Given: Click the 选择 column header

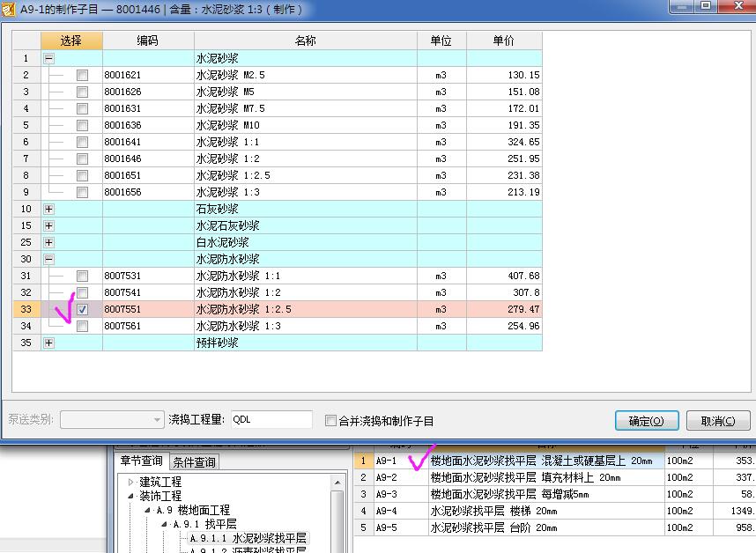Looking at the screenshot, I should pos(71,41).
